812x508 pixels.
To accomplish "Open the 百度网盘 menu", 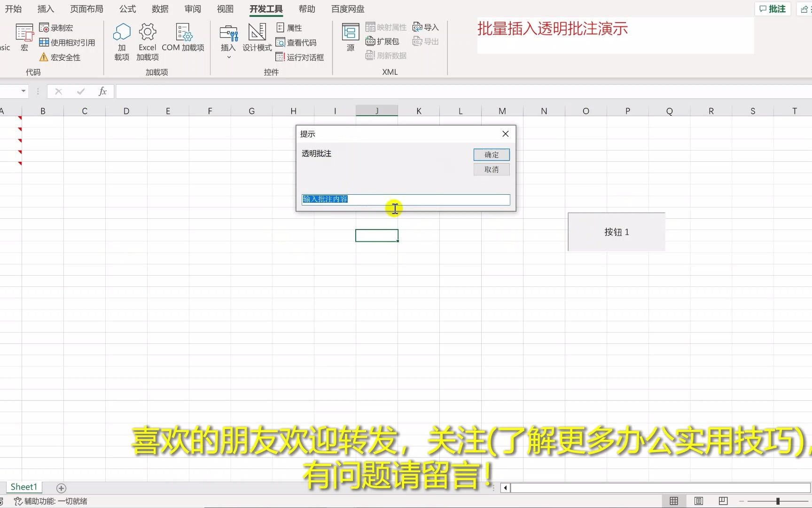I will click(347, 9).
